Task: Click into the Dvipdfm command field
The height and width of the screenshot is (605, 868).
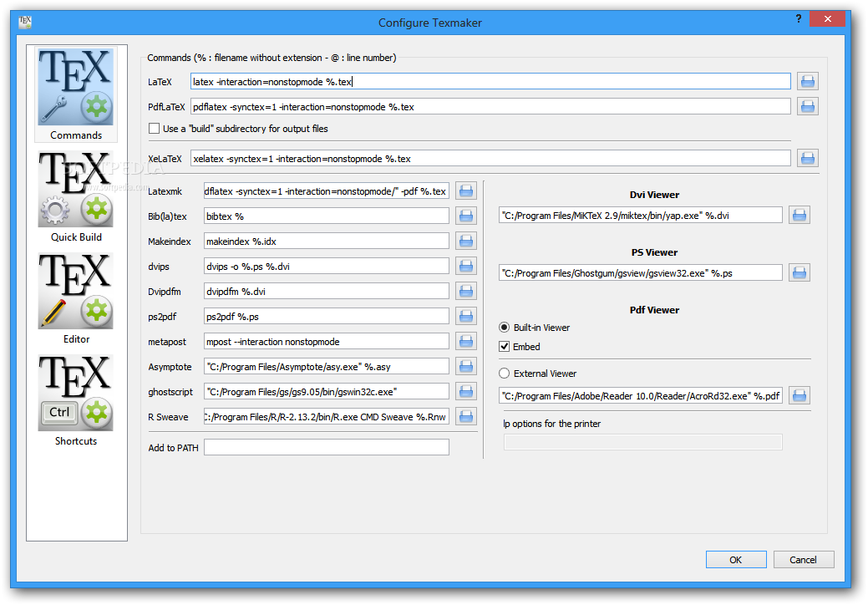Action: (x=326, y=291)
